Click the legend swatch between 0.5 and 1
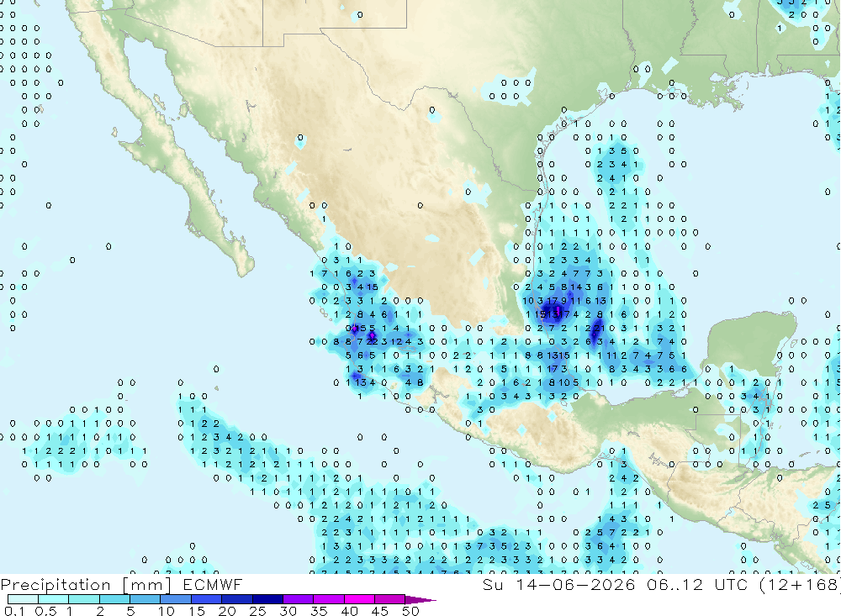Screen dimensions: 841x616 point(53,599)
